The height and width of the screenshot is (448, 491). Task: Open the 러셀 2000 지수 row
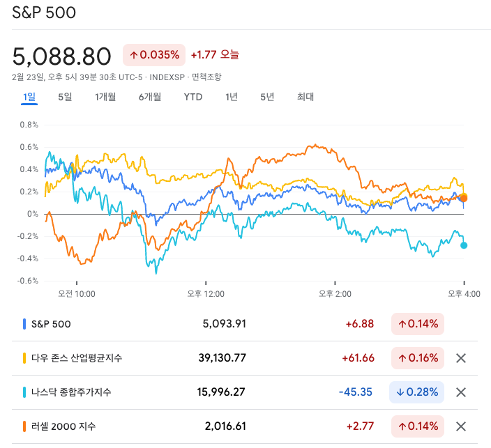pyautogui.click(x=245, y=426)
